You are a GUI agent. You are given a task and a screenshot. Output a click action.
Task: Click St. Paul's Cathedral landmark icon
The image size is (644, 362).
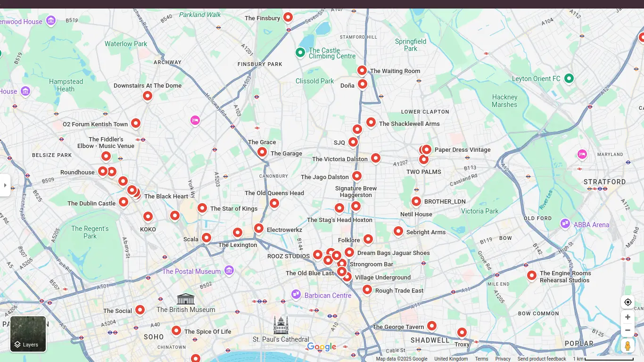[x=281, y=325]
